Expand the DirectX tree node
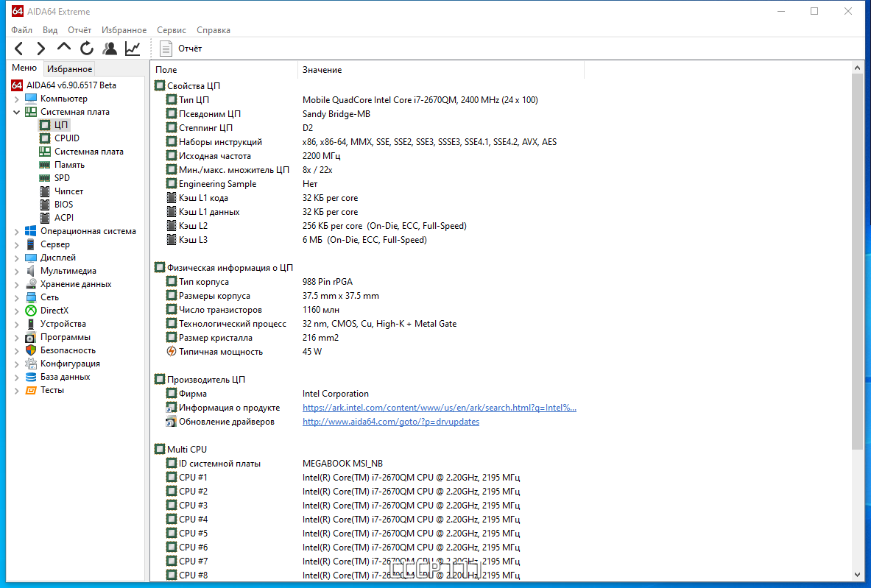The image size is (871, 588). tap(17, 311)
